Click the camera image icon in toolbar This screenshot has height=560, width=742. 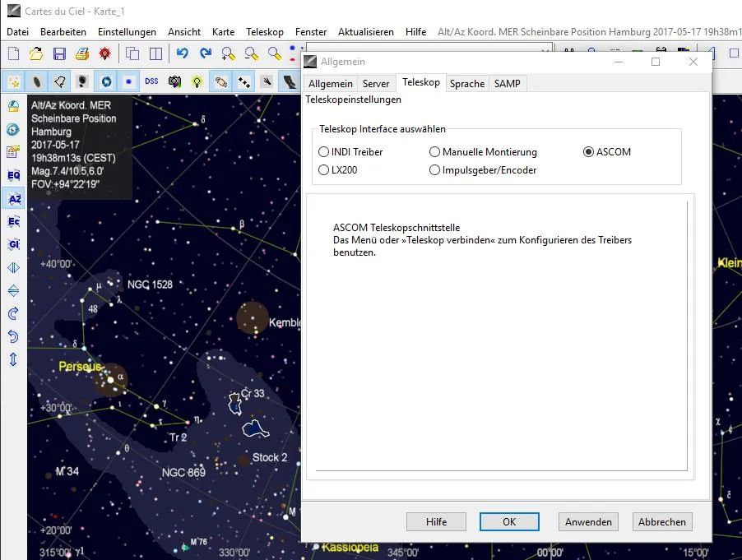tap(174, 81)
